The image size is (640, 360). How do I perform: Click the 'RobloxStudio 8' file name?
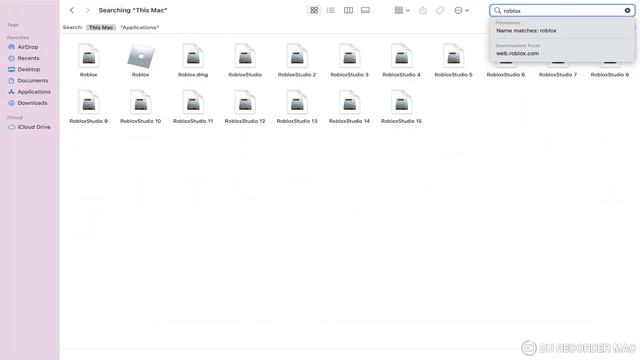click(610, 75)
